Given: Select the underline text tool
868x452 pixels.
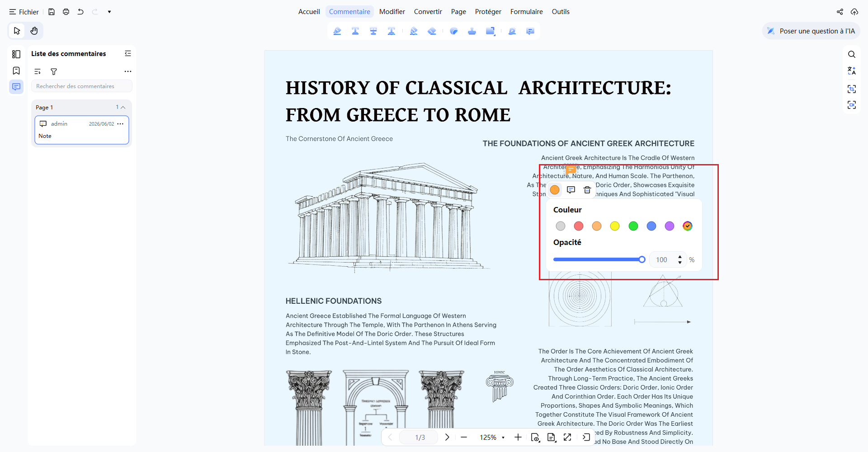Looking at the screenshot, I should [355, 31].
